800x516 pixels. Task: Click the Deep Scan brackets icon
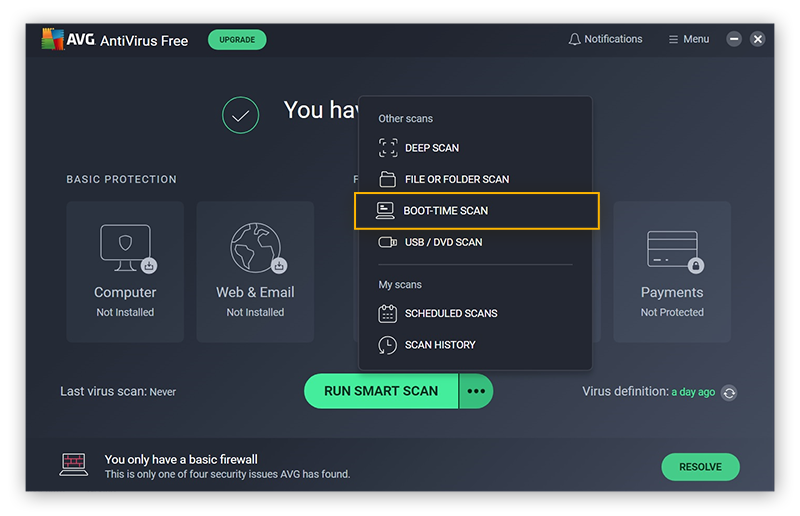[x=388, y=148]
